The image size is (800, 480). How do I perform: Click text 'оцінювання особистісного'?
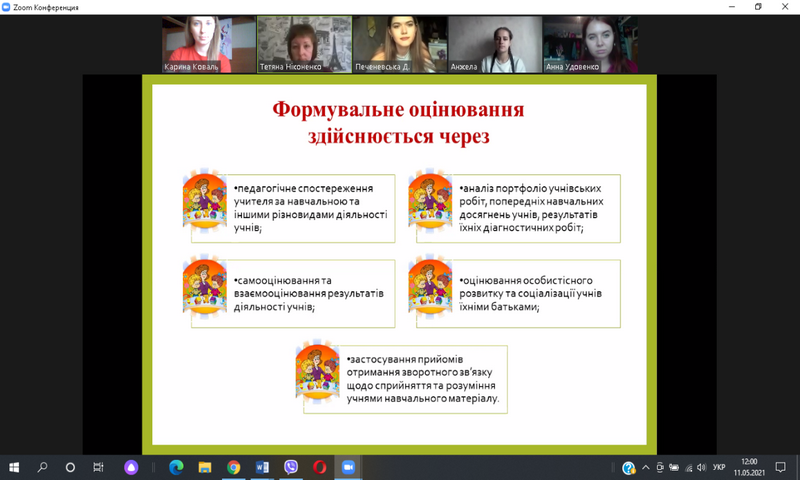(x=528, y=281)
